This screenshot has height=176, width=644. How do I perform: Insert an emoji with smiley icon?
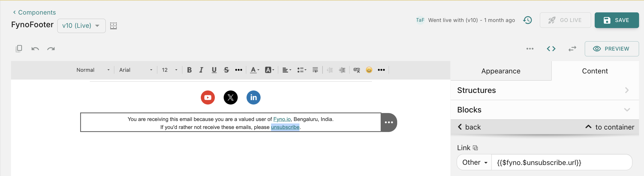point(369,70)
